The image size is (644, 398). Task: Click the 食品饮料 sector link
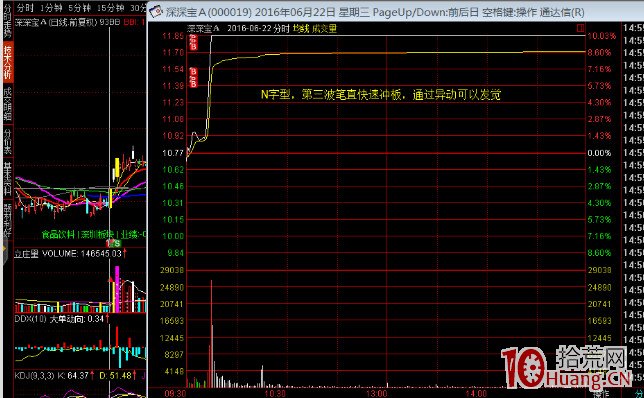click(x=58, y=235)
